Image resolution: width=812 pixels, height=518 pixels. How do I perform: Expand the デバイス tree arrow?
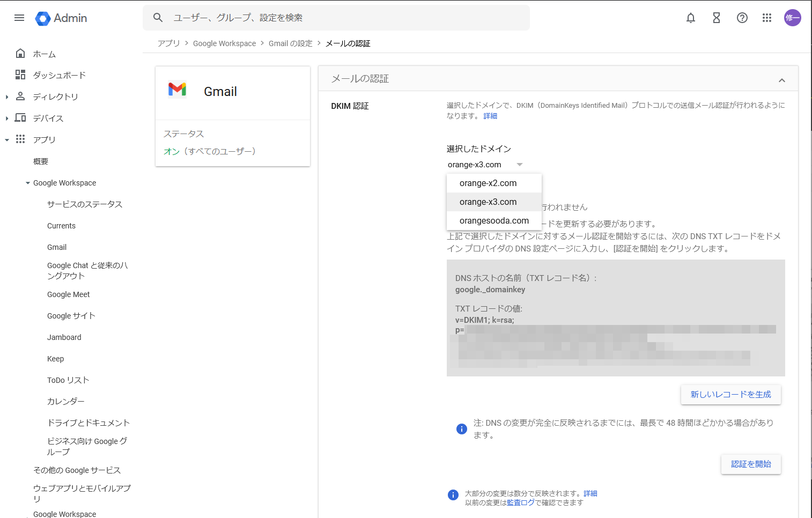point(7,119)
